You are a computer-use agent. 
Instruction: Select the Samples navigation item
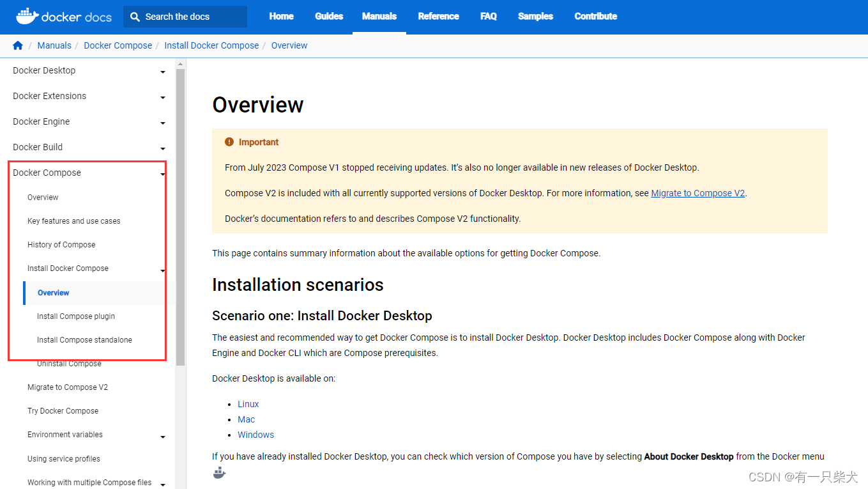tap(535, 16)
